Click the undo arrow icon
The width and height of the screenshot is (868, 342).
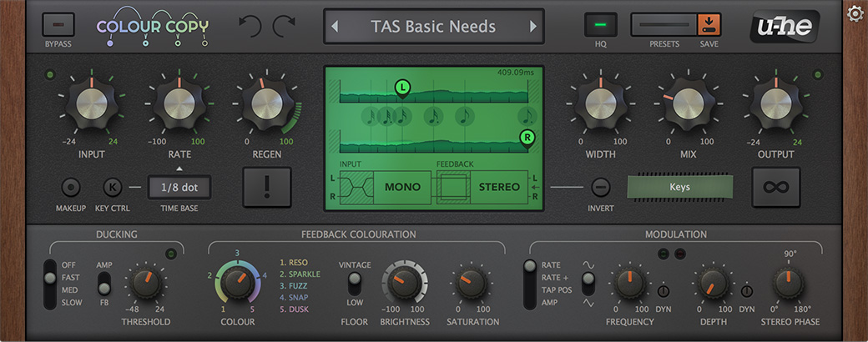250,26
